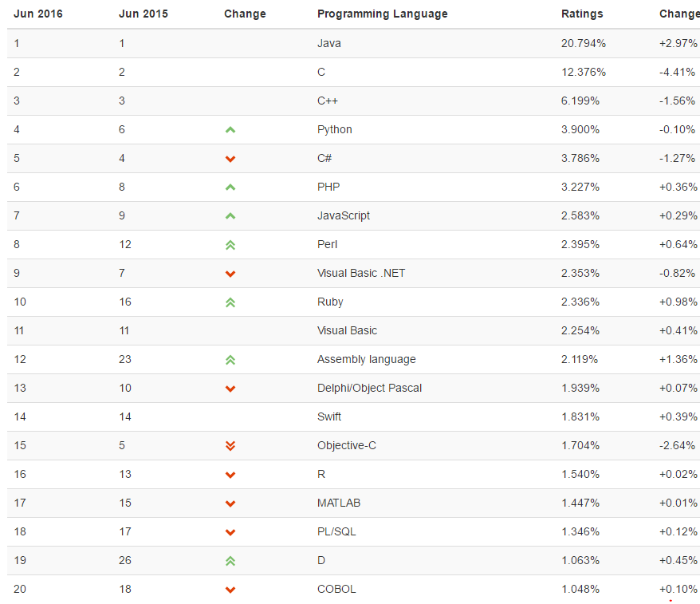
Task: Click the Jun 2016 column header
Action: tap(38, 14)
